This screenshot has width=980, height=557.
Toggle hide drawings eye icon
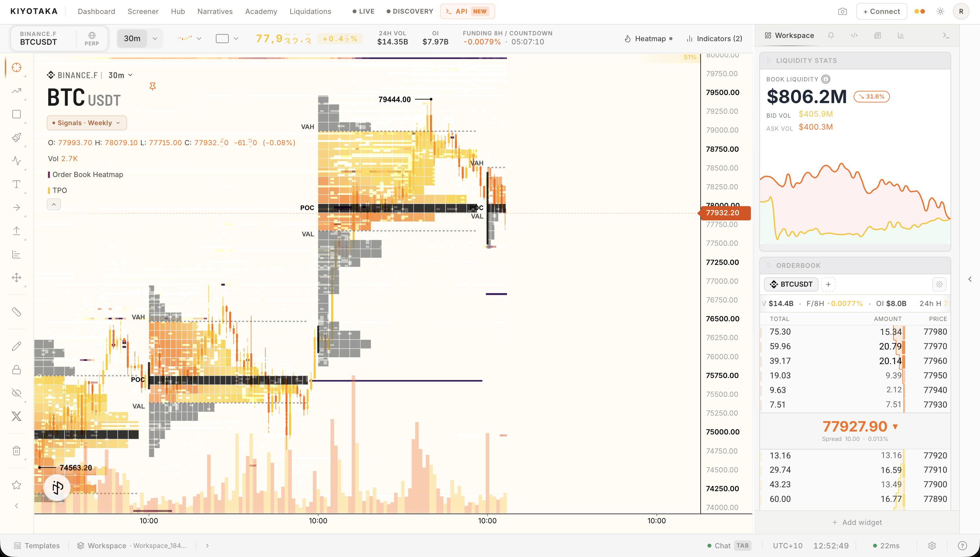click(x=17, y=393)
